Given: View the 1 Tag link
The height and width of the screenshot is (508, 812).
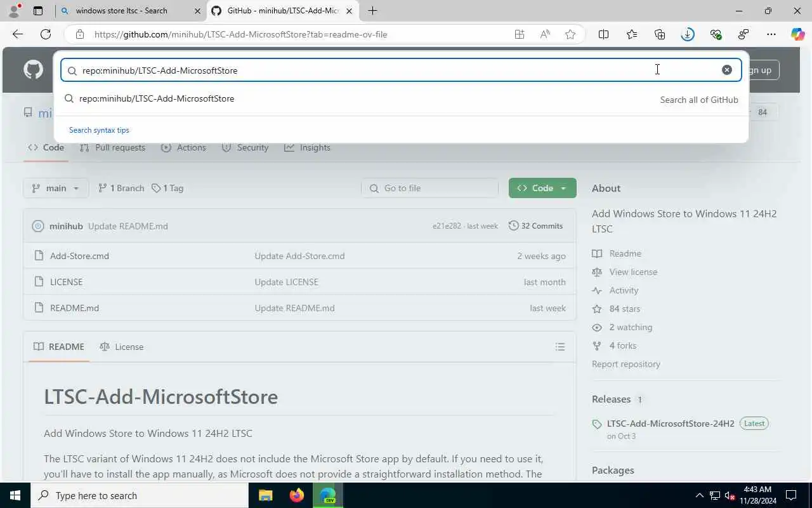Looking at the screenshot, I should pyautogui.click(x=167, y=188).
